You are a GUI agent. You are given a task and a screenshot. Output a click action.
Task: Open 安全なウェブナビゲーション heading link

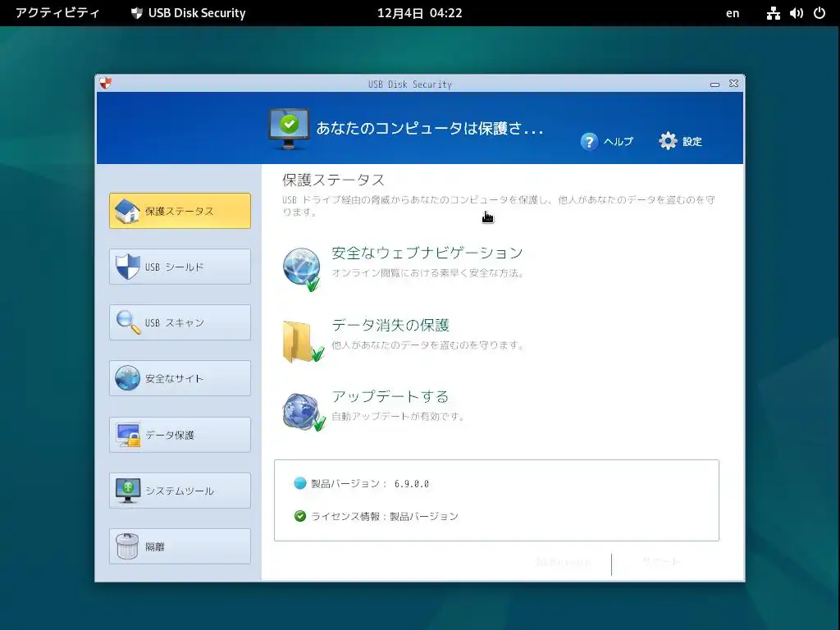click(x=427, y=253)
